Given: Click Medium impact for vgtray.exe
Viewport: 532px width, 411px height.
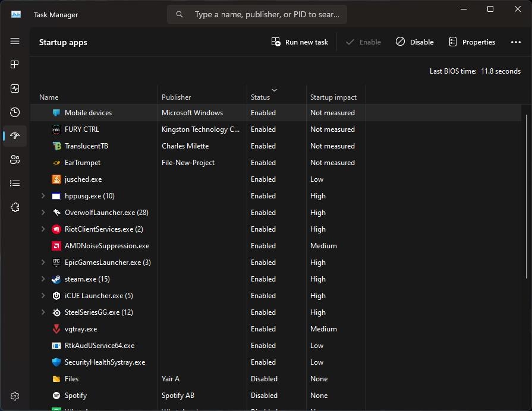Looking at the screenshot, I should click(323, 329).
